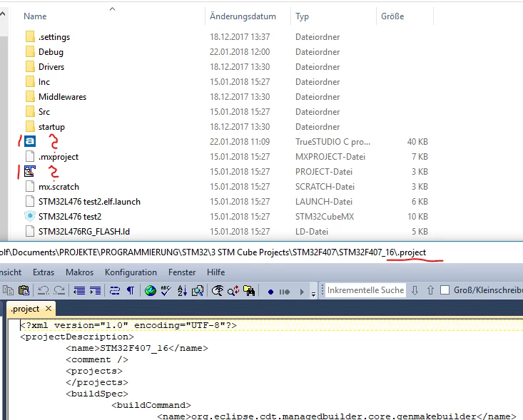Click the <projectDescription> line in editor
The height and width of the screenshot is (420, 523).
[x=77, y=337]
